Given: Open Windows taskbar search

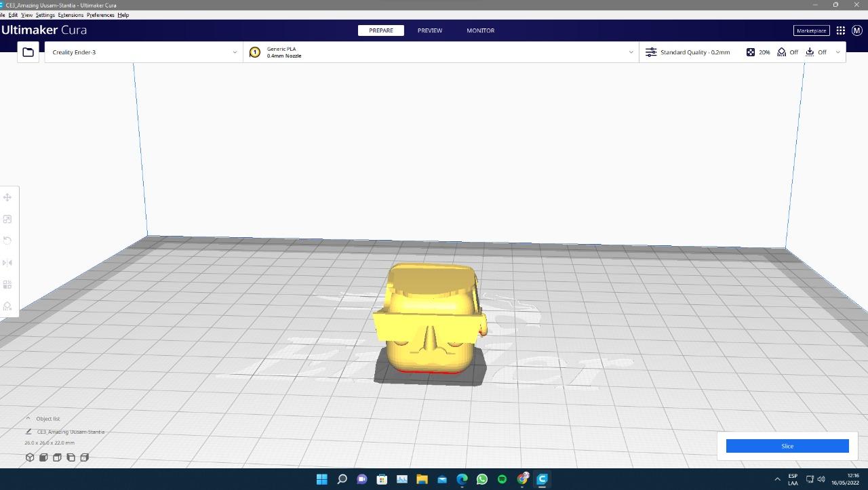Looking at the screenshot, I should click(x=342, y=479).
